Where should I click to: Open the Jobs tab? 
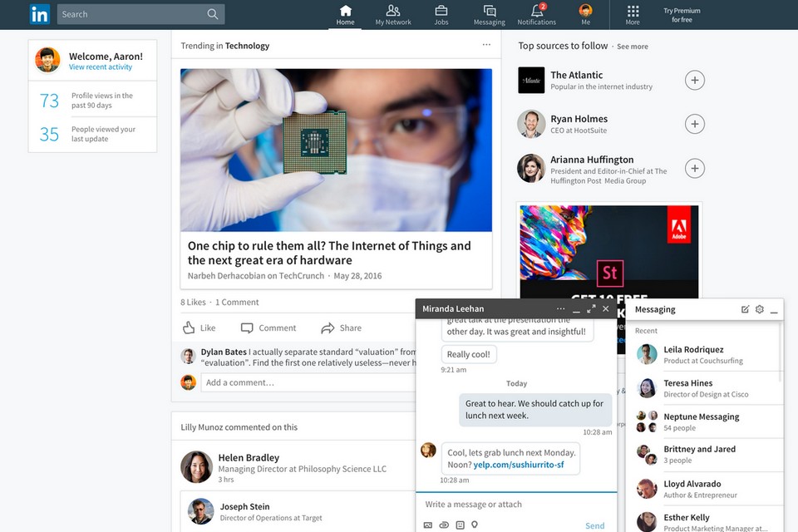441,15
